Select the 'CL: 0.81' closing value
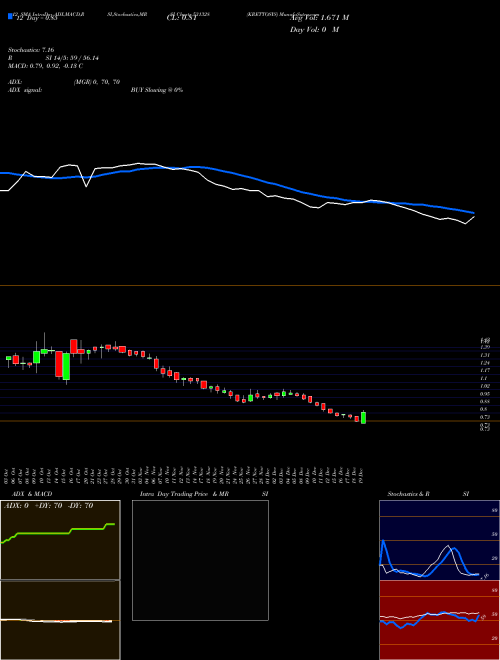The width and height of the screenshot is (500, 660). click(x=182, y=18)
